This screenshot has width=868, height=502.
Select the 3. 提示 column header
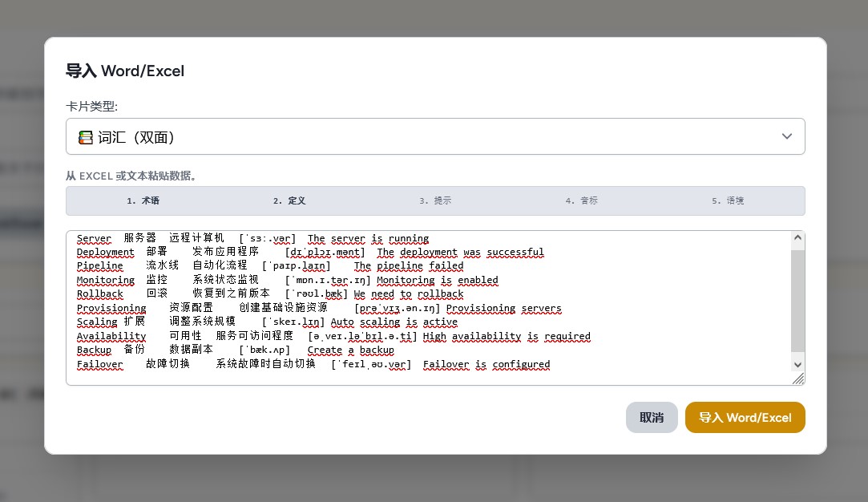pyautogui.click(x=436, y=200)
